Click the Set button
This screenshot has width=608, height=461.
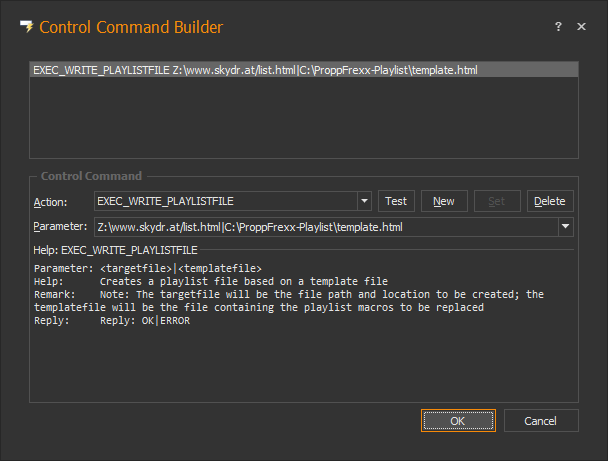tap(497, 201)
